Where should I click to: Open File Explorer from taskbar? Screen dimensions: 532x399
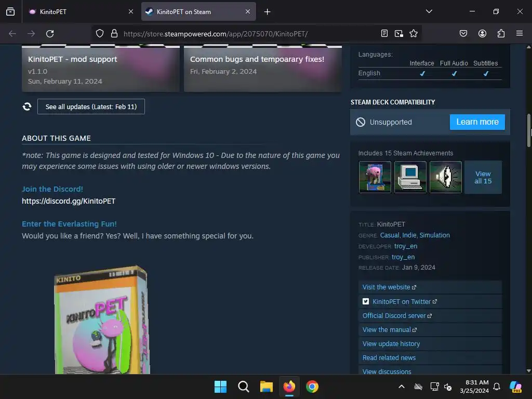[267, 387]
